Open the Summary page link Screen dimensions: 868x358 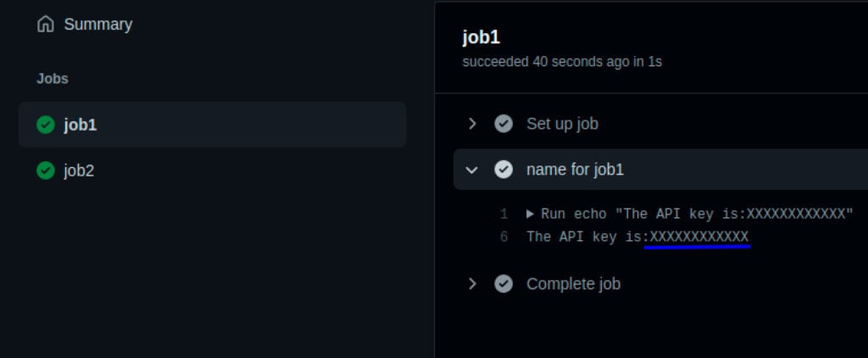(x=98, y=25)
